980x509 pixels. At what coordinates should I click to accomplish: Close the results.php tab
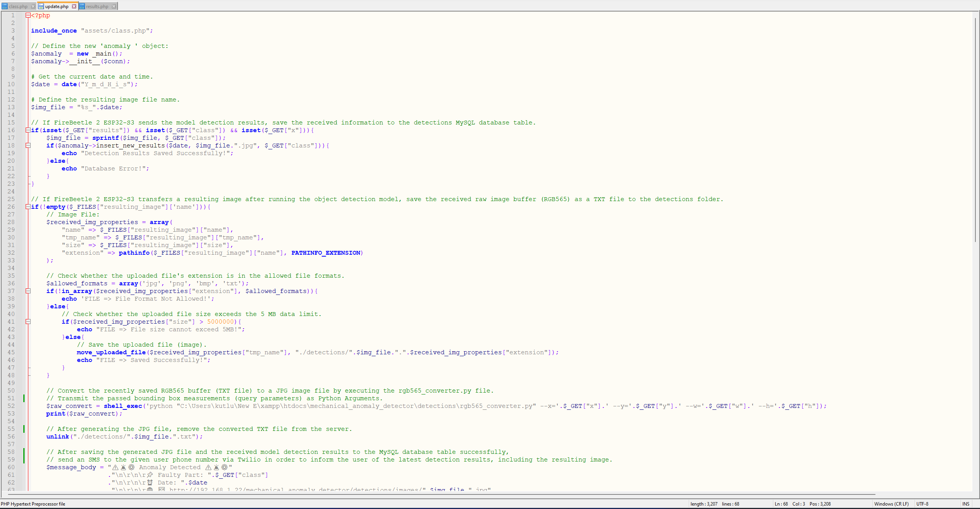point(114,6)
